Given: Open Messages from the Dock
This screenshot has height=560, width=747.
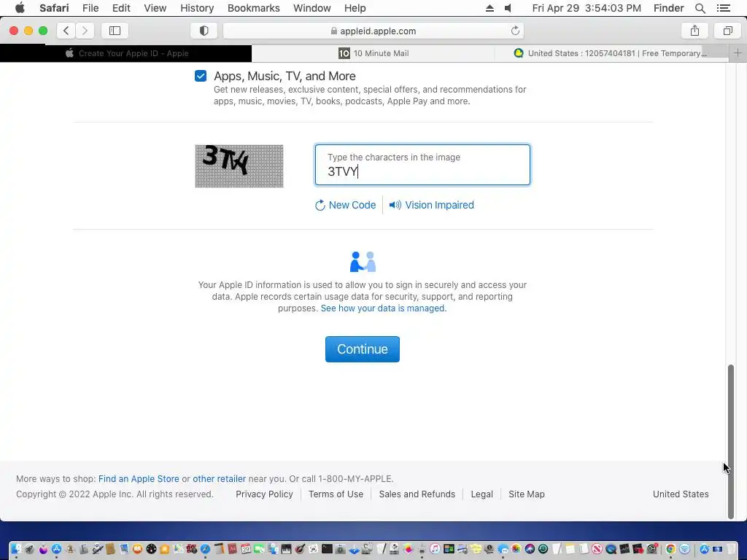Looking at the screenshot, I should [x=503, y=548].
